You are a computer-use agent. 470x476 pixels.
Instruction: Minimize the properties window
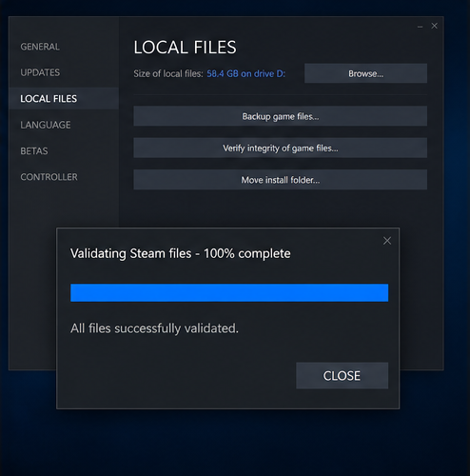point(421,27)
